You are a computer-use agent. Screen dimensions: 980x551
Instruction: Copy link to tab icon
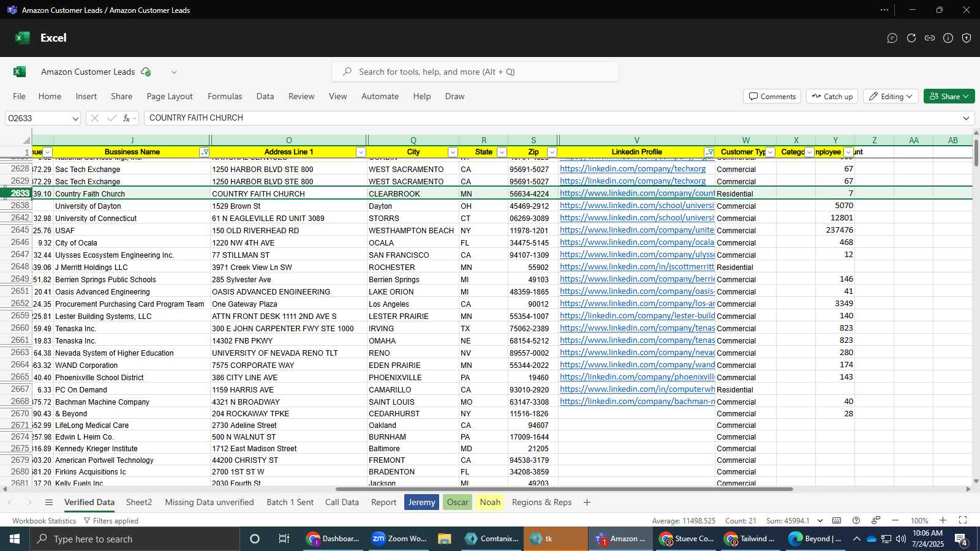point(930,38)
